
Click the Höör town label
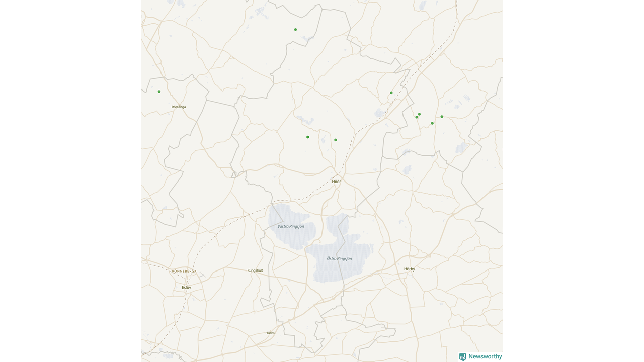[337, 182]
